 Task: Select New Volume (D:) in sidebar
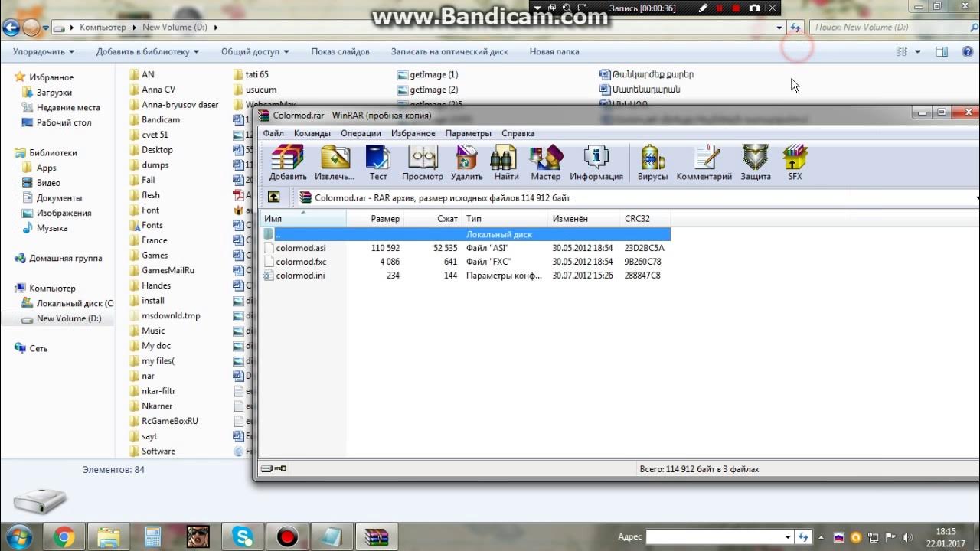pos(68,318)
